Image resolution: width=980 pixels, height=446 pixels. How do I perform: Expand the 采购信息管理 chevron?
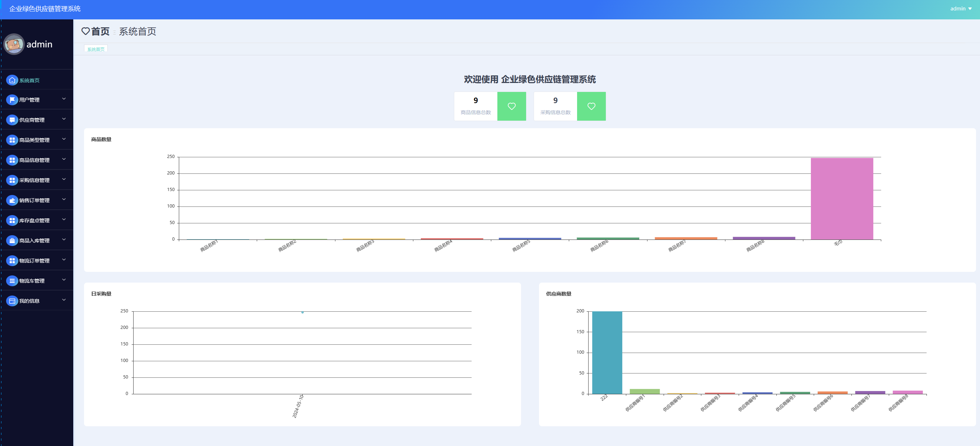[64, 179]
